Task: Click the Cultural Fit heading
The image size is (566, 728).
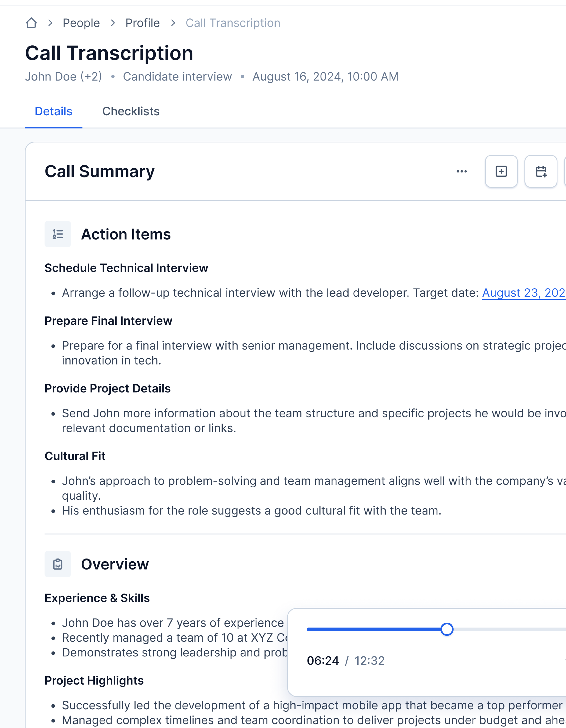Action: (75, 456)
